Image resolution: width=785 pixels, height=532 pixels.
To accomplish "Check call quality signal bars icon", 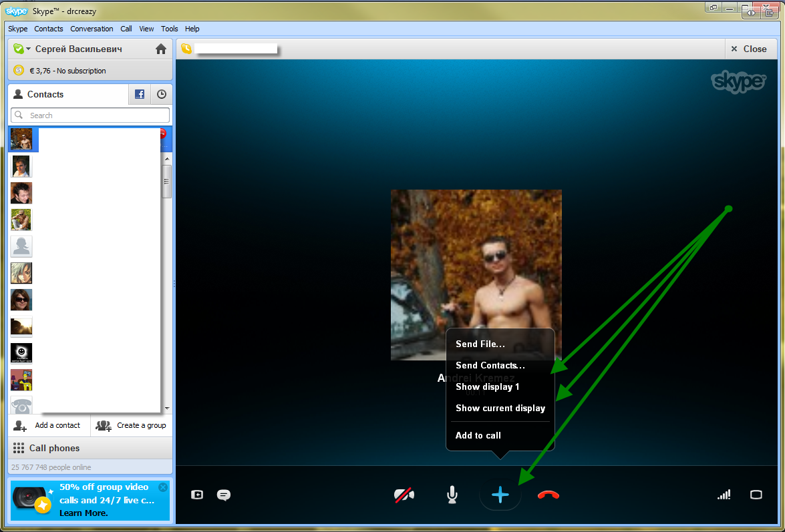I will [724, 495].
